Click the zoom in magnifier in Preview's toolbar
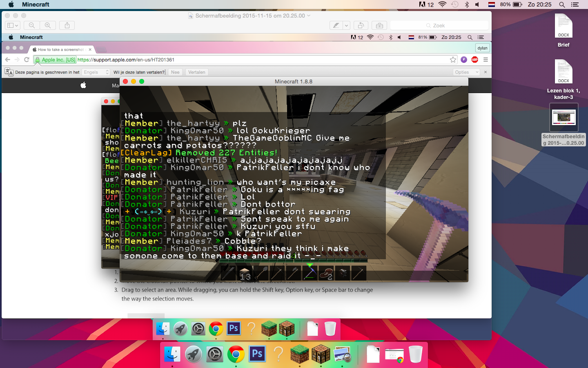 pos(48,25)
